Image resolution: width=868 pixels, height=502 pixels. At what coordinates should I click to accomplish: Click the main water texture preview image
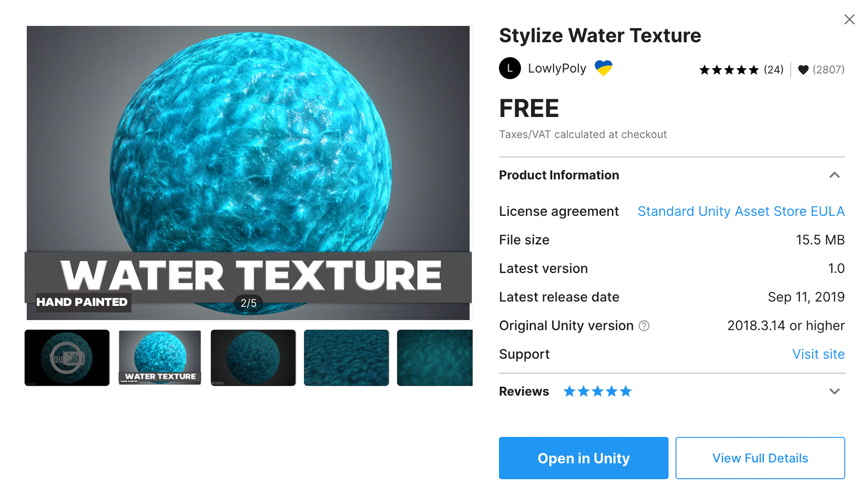coord(248,173)
